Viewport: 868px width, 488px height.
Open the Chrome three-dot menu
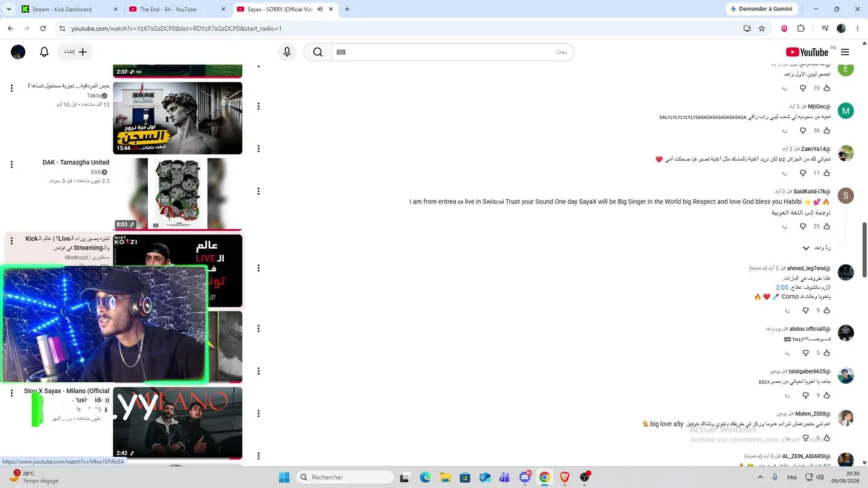858,28
